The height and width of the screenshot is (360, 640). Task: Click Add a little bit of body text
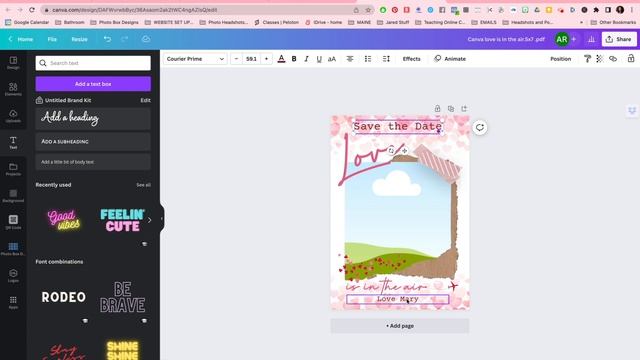pos(93,162)
